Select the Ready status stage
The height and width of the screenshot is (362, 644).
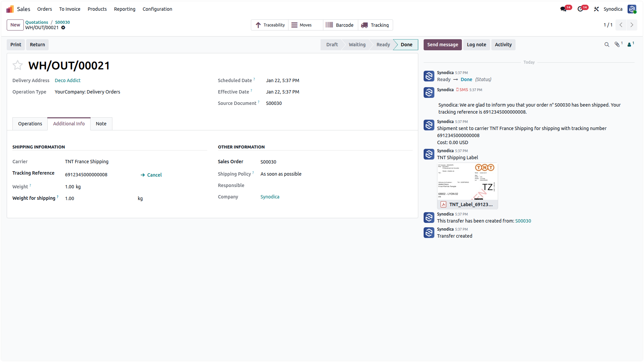[x=383, y=45]
